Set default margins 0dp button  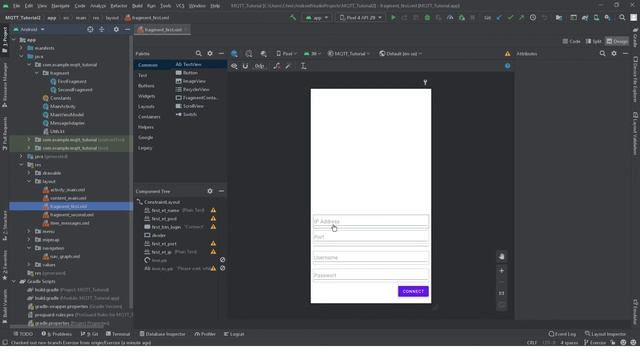(259, 66)
